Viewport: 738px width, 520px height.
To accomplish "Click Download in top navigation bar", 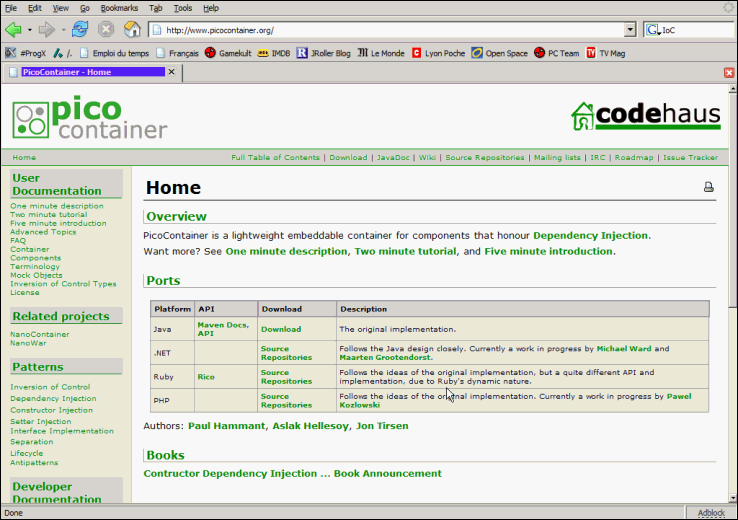I will [x=348, y=158].
